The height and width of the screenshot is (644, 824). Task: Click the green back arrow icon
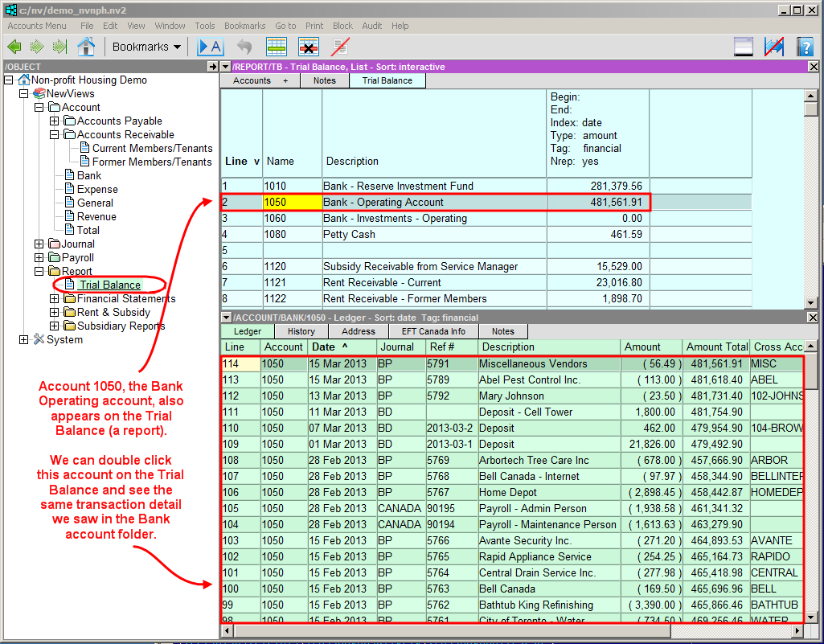14,47
